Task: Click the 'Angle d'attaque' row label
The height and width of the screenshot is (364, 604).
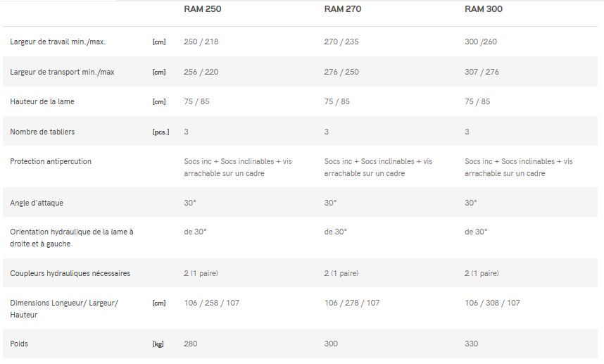Action: click(x=37, y=203)
